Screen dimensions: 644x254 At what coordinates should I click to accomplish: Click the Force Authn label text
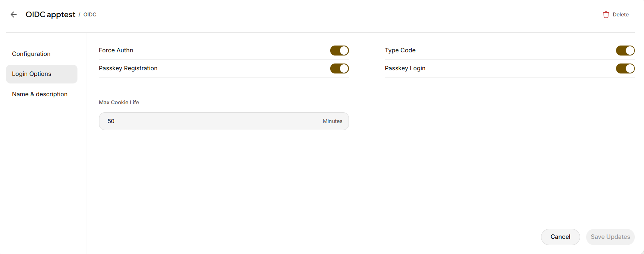(x=116, y=50)
